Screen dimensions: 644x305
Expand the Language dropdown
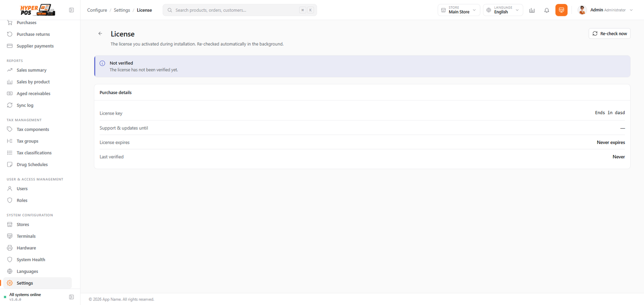click(x=503, y=10)
